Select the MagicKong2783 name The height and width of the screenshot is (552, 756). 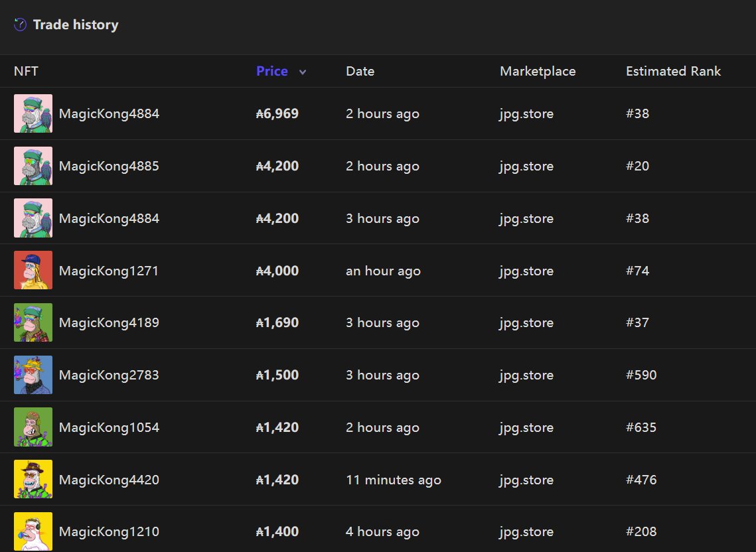coord(109,375)
